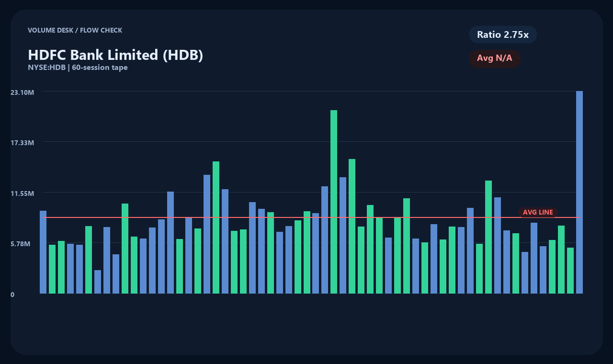Select the shortest blue volume bar
Screen dimensions: 613x364
coord(98,282)
